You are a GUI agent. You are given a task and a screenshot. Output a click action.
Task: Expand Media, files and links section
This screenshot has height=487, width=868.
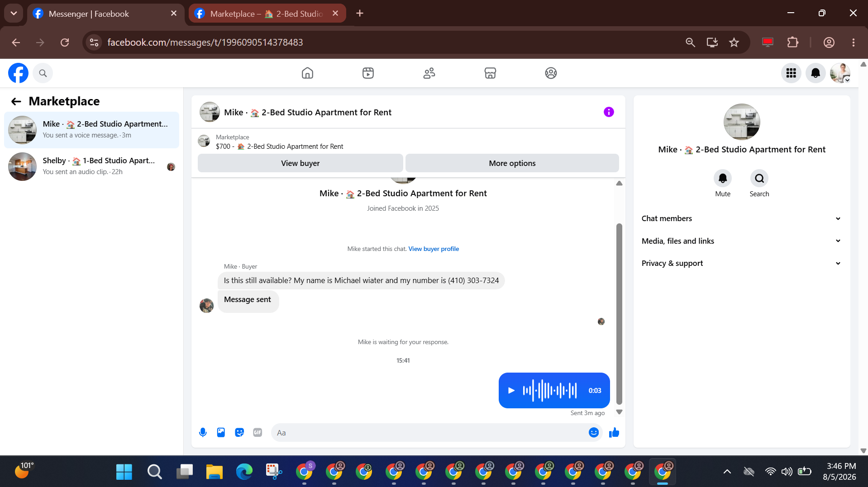pyautogui.click(x=741, y=241)
